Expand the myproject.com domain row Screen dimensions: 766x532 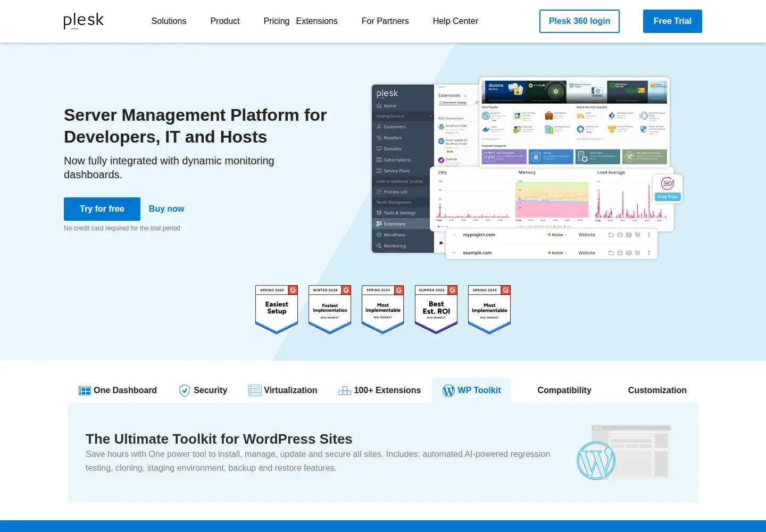click(x=454, y=235)
